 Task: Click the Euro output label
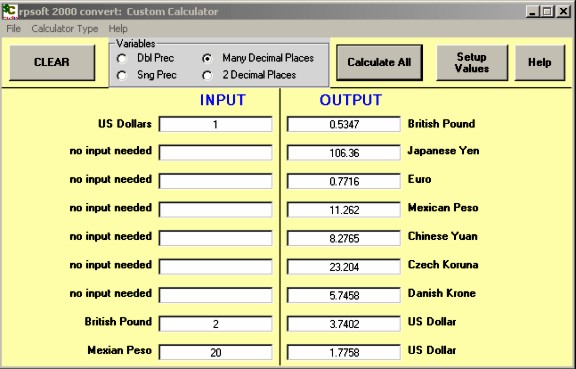tap(420, 179)
